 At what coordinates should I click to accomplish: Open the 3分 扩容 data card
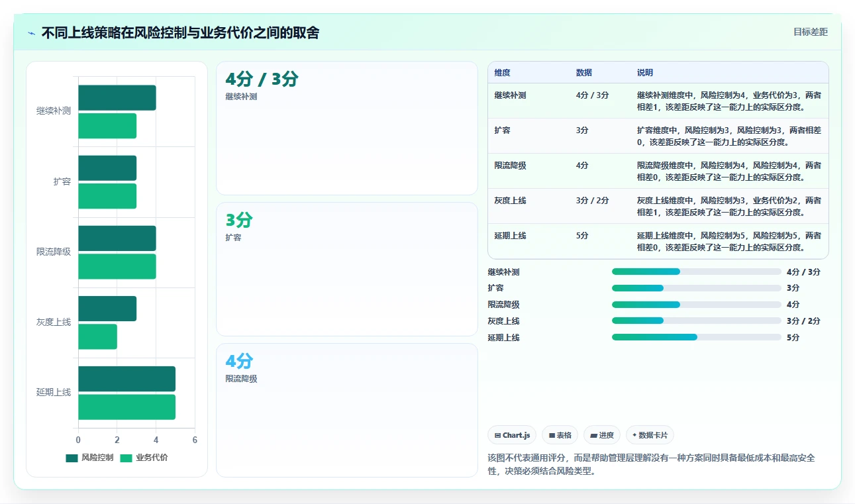tap(347, 270)
